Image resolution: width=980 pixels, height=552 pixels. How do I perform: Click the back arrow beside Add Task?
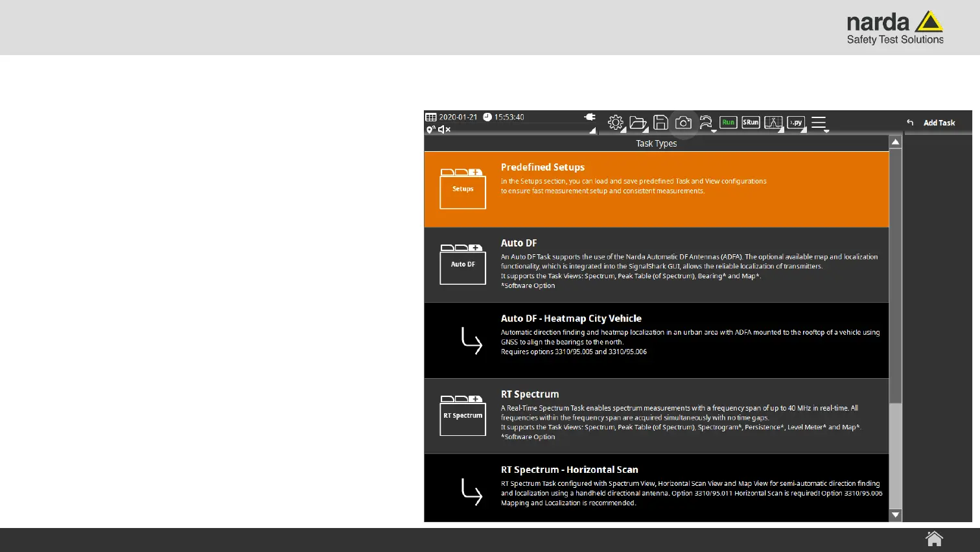[x=910, y=123]
